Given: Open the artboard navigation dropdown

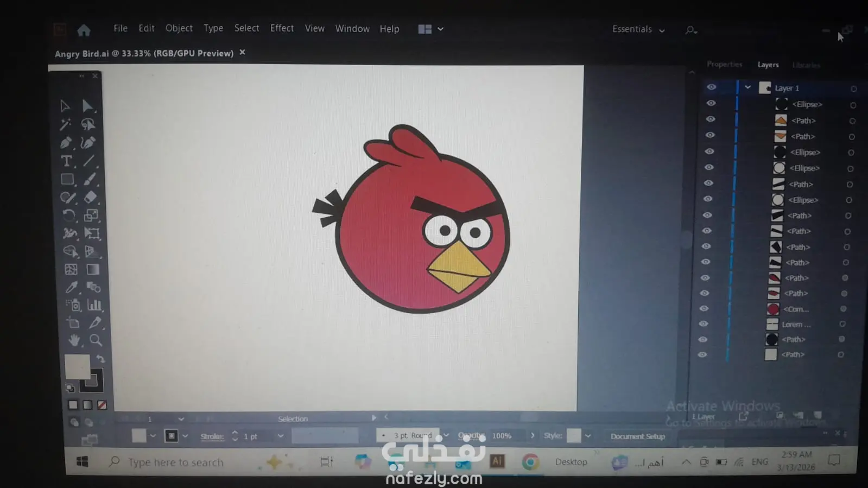Looking at the screenshot, I should 181,419.
